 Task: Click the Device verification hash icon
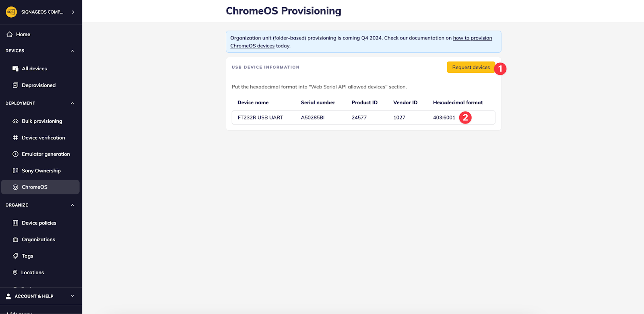(x=15, y=138)
